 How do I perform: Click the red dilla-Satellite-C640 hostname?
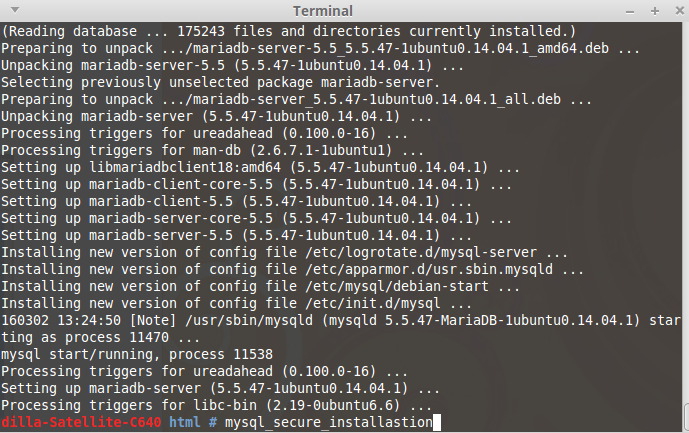pyautogui.click(x=82, y=423)
